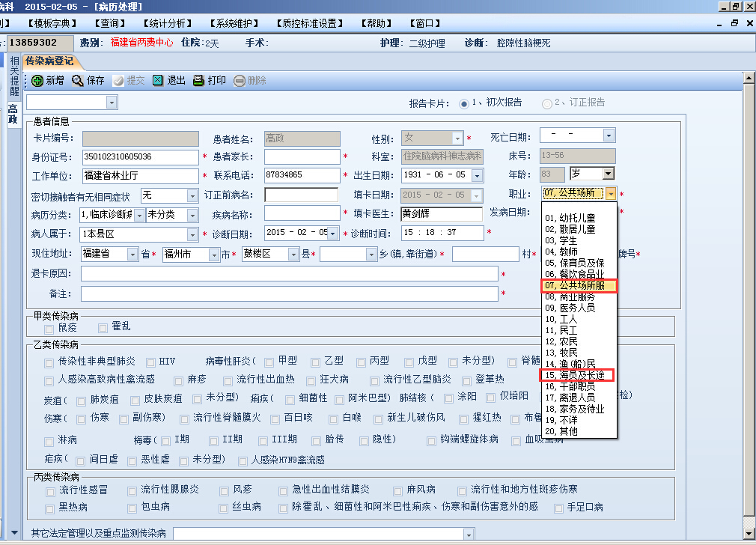Click the 删除 (delete) toolbar icon
The image size is (756, 545).
pyautogui.click(x=239, y=81)
